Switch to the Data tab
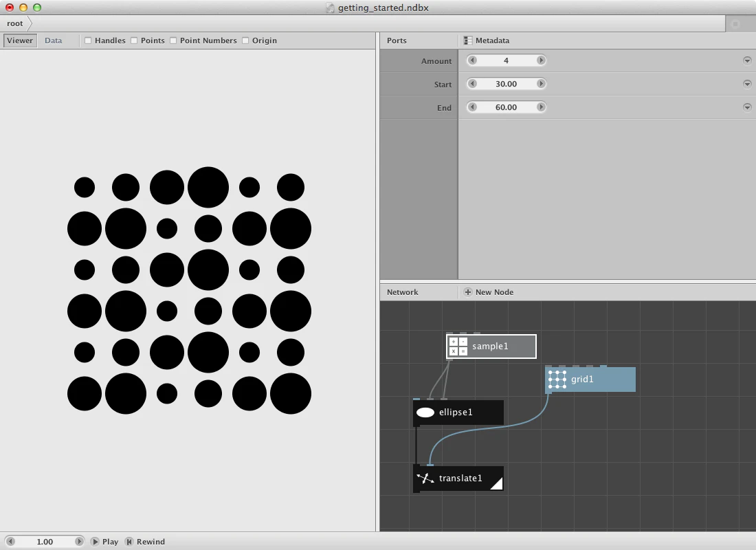756x550 pixels. click(54, 41)
